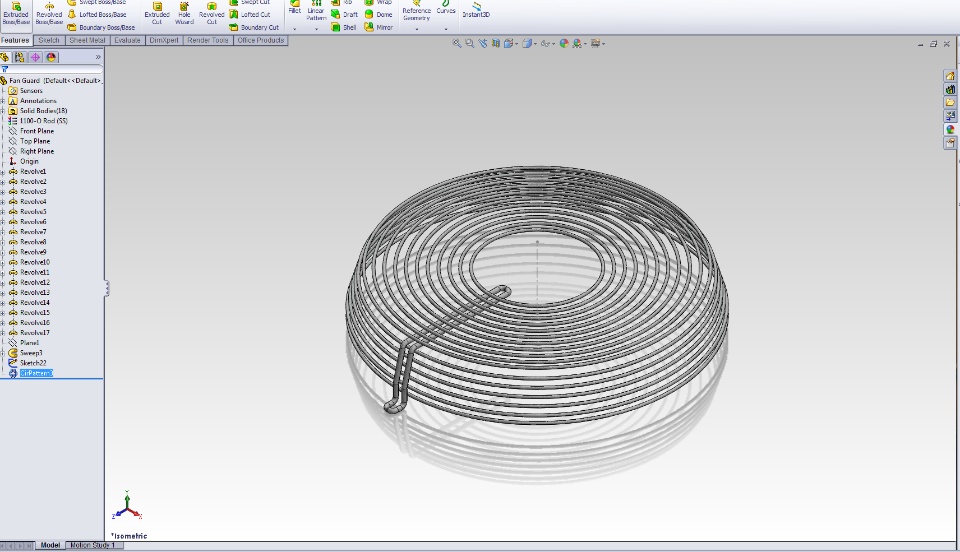Click the Extruded Boss/Base tool

(16, 12)
